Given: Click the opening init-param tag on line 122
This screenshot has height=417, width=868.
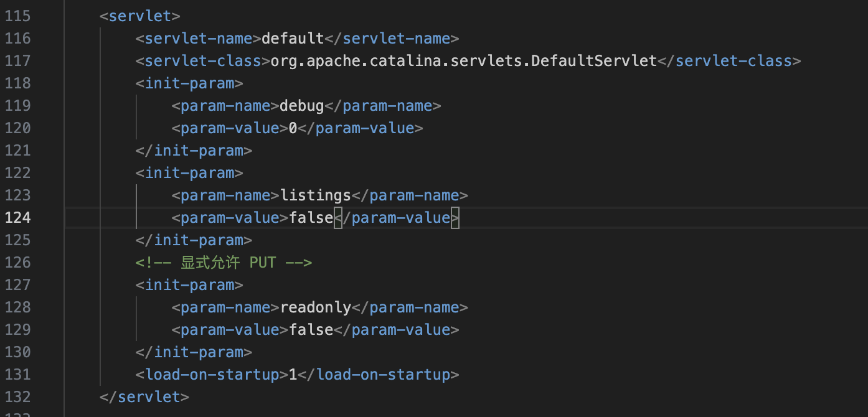Looking at the screenshot, I should click(x=189, y=173).
